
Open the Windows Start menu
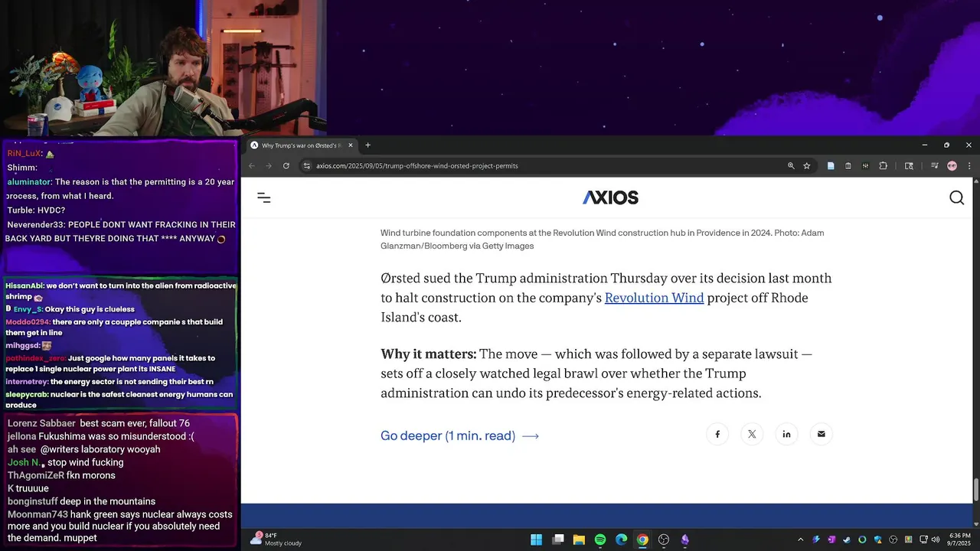[x=536, y=540]
